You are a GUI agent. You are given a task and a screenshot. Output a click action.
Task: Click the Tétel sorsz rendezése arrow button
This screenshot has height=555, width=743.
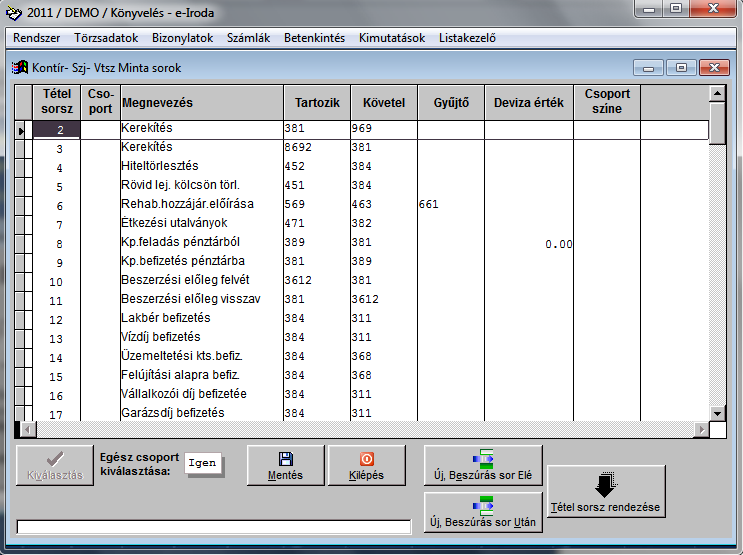tap(605, 492)
